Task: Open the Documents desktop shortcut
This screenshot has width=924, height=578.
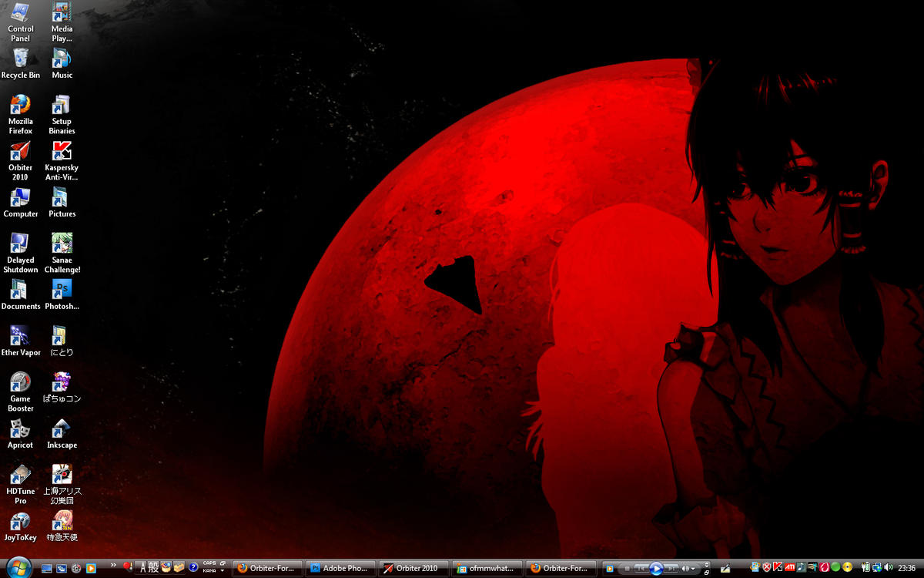Action: tap(21, 294)
